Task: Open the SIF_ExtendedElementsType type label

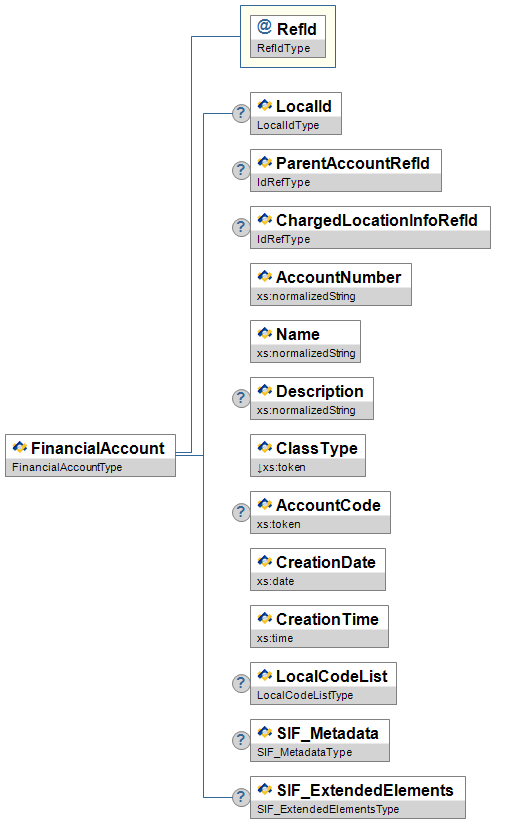Action: click(328, 809)
